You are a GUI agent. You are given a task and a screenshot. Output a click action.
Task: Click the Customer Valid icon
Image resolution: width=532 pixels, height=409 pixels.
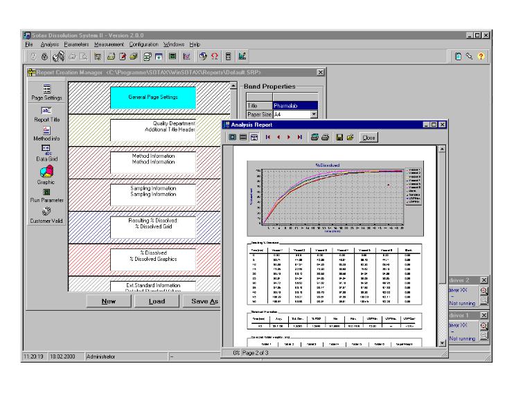48,211
